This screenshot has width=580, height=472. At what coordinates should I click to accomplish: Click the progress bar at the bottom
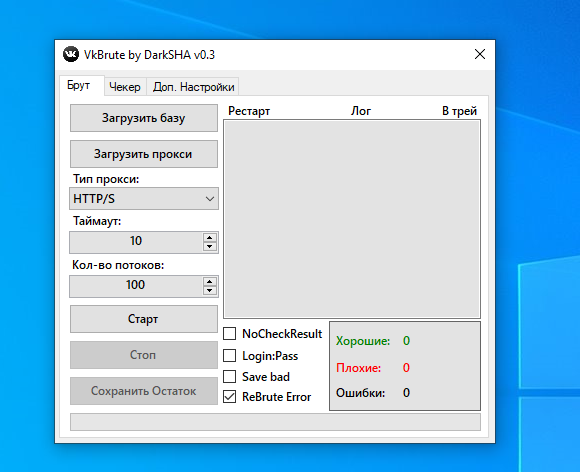[x=275, y=422]
